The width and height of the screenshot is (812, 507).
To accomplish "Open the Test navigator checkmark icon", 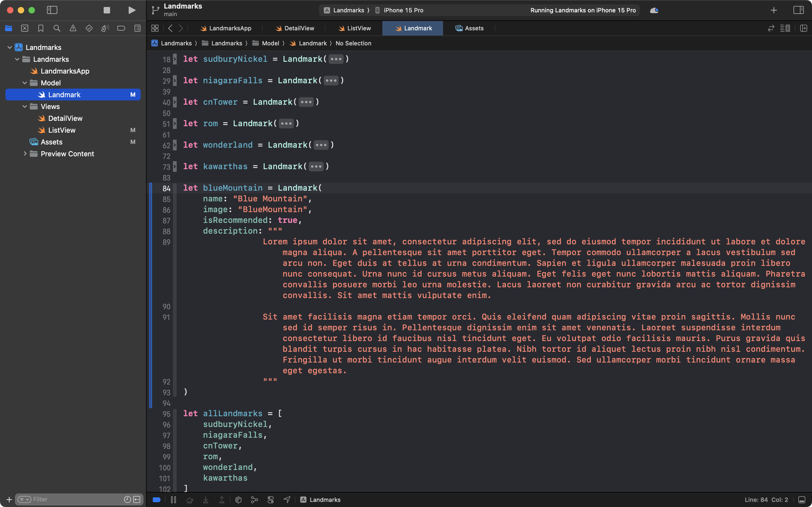I will (89, 28).
